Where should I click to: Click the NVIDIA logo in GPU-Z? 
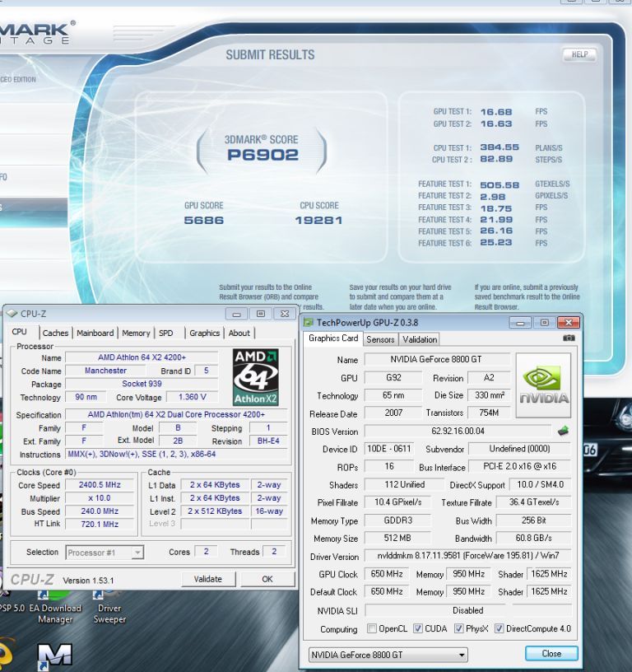click(x=543, y=384)
